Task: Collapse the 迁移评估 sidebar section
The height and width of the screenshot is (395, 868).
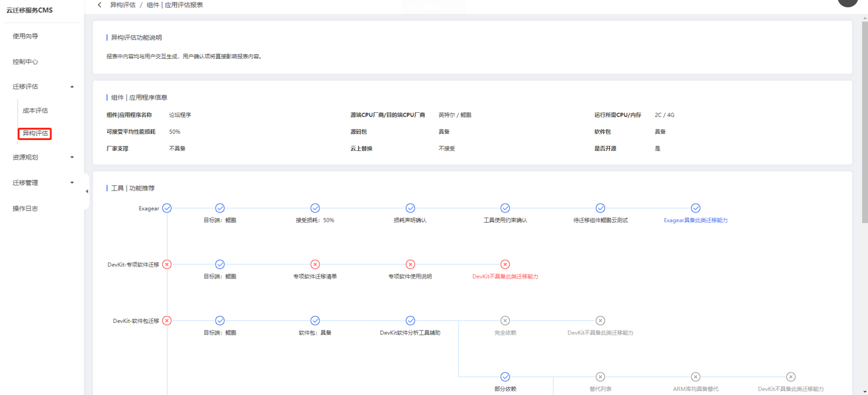Action: [x=72, y=87]
